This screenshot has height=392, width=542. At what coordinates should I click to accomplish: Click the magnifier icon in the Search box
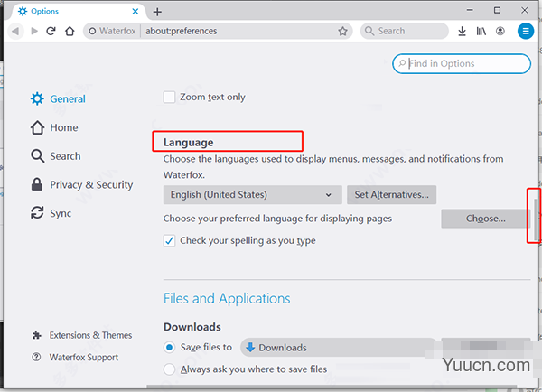[x=369, y=31]
